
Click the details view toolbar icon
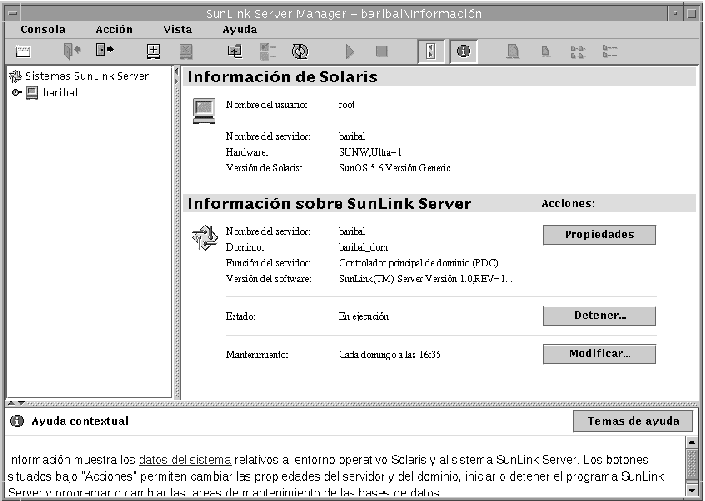pyautogui.click(x=610, y=51)
